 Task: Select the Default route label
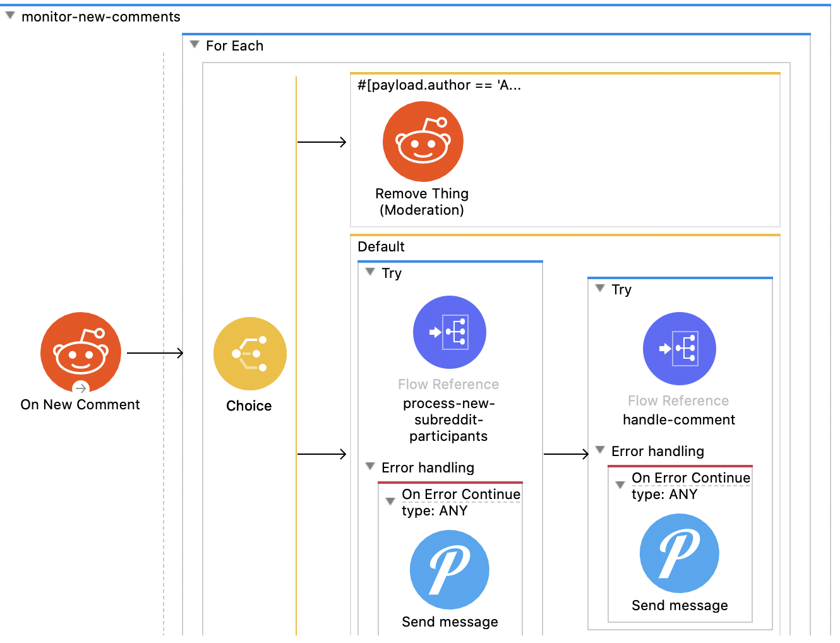381,247
